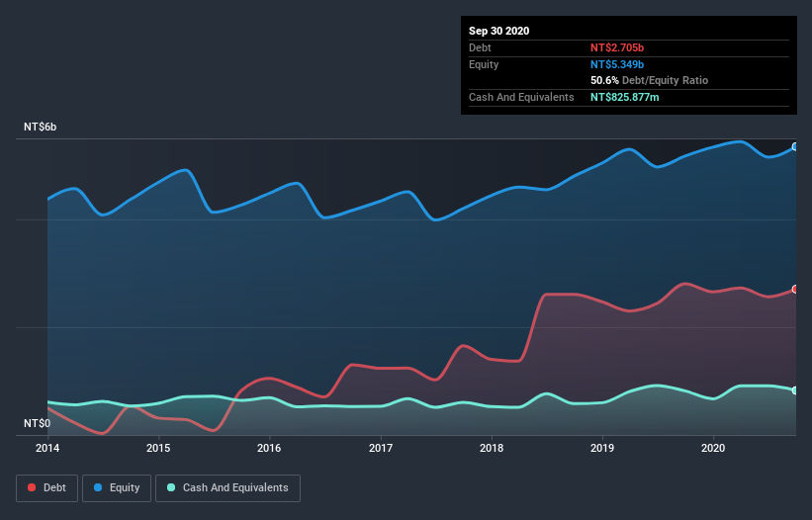The height and width of the screenshot is (520, 812).
Task: Select the 2017 x-axis label
Action: pos(381,448)
